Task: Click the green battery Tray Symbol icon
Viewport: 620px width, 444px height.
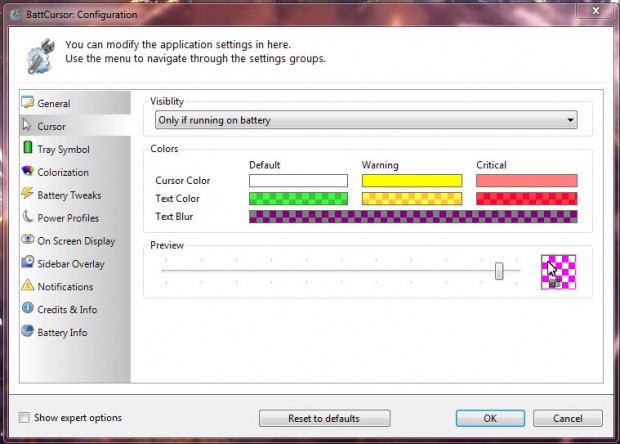Action: point(28,147)
